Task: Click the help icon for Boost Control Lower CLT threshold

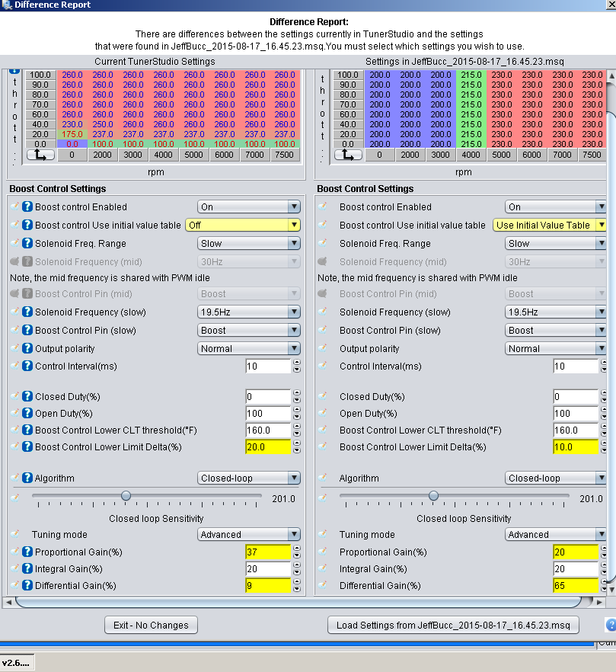Action: tap(27, 430)
